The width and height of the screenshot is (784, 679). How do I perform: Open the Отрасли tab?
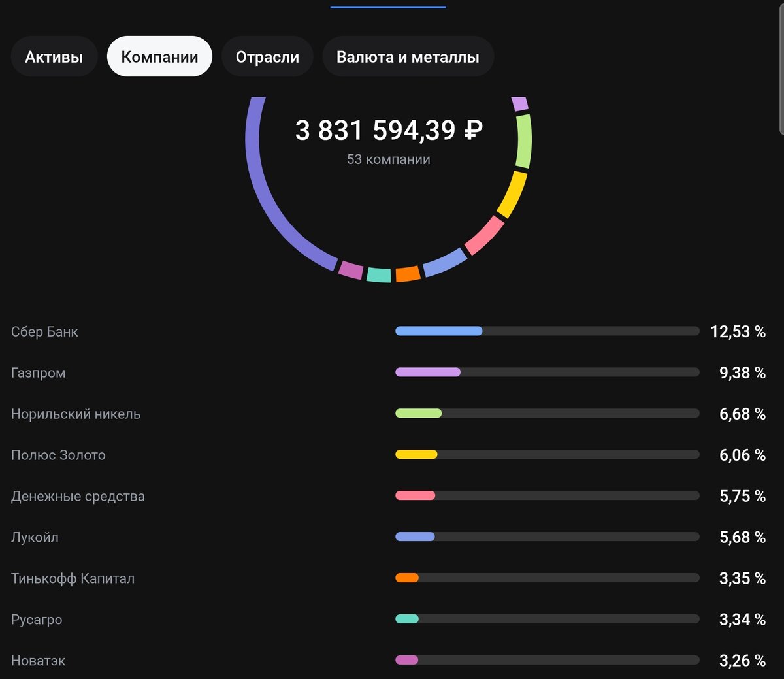pos(267,57)
